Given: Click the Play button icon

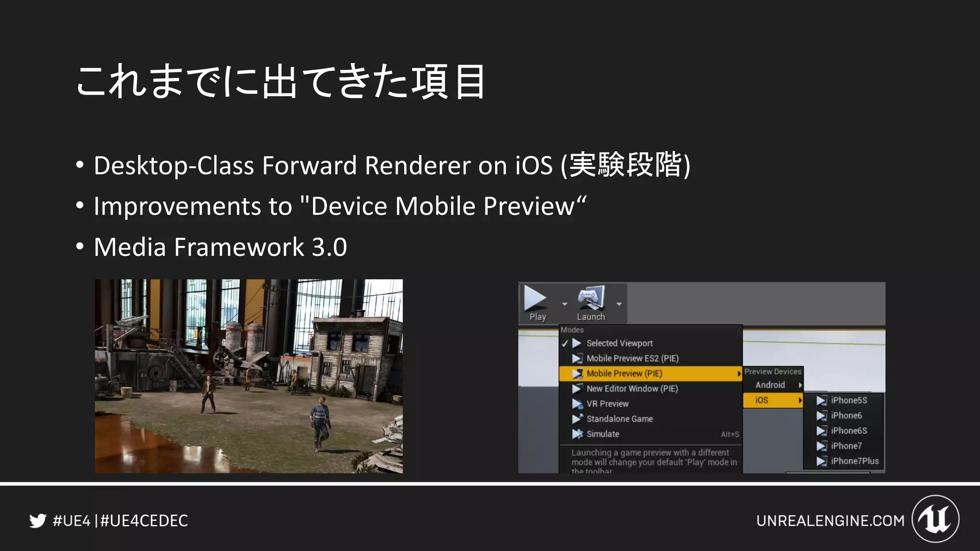Looking at the screenshot, I should point(535,298).
